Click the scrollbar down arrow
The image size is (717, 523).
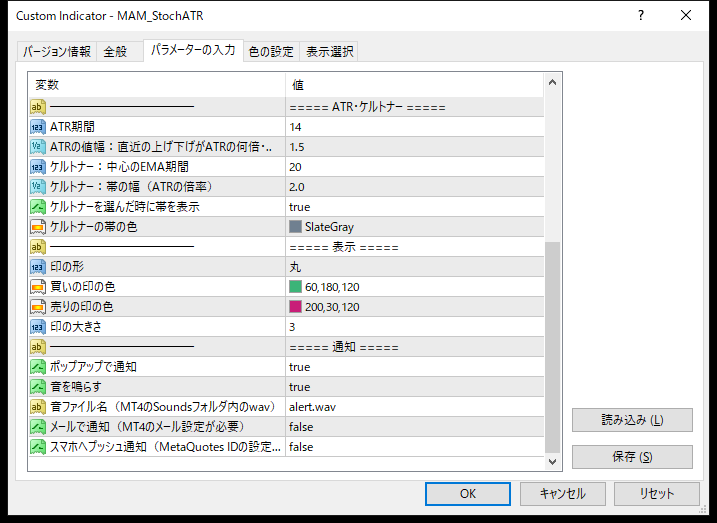pos(552,462)
